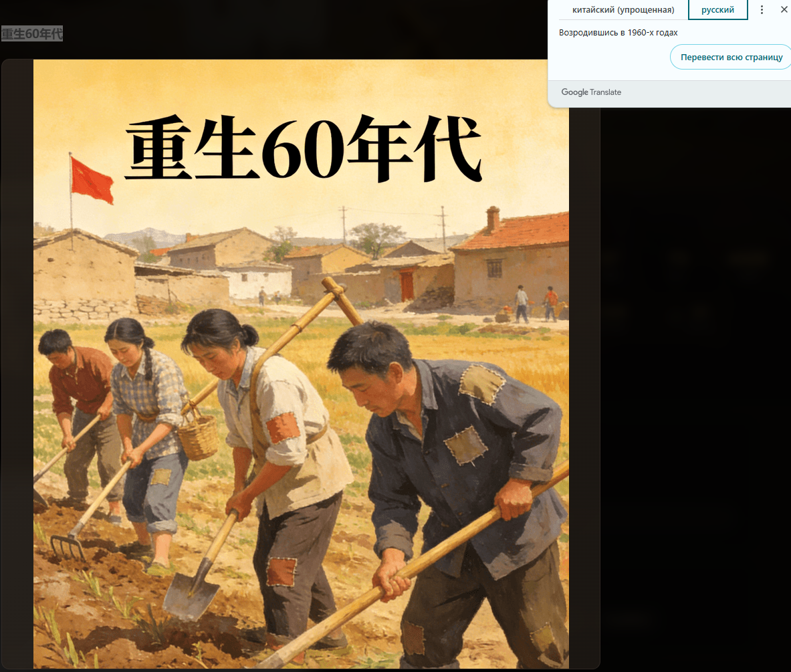791x672 pixels.
Task: Click the Google Translate logo
Action: [x=591, y=92]
